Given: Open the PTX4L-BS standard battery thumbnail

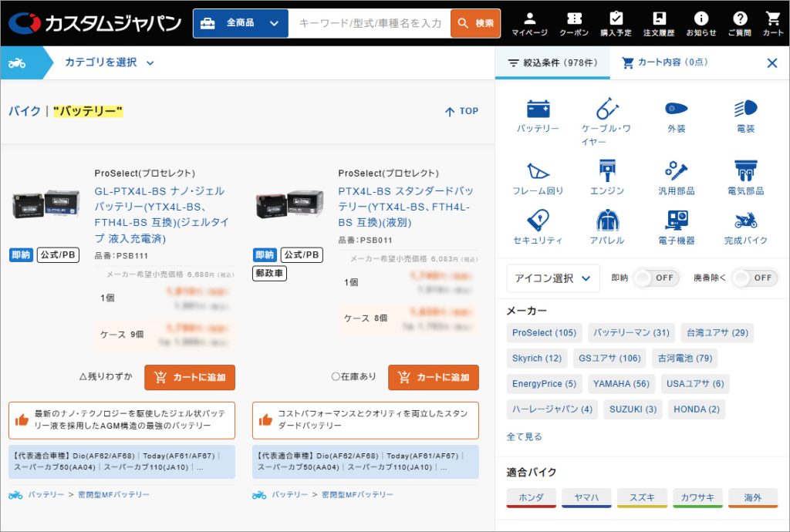Looking at the screenshot, I should (x=290, y=204).
